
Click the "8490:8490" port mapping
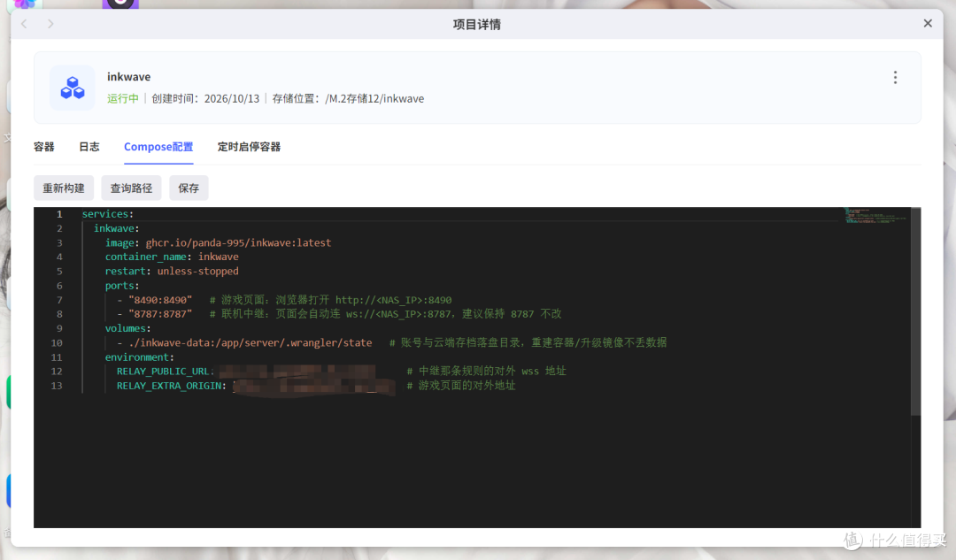pos(160,300)
